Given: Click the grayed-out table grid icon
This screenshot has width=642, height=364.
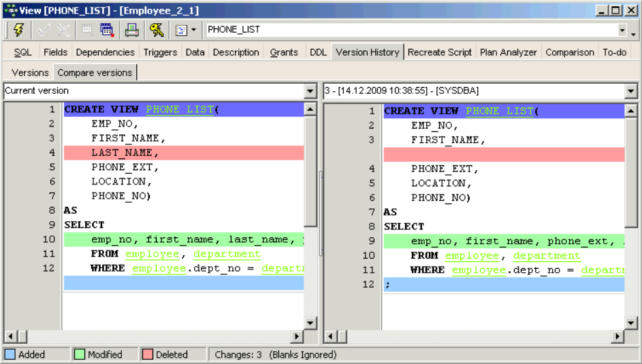Looking at the screenshot, I should pyautogui.click(x=87, y=30).
